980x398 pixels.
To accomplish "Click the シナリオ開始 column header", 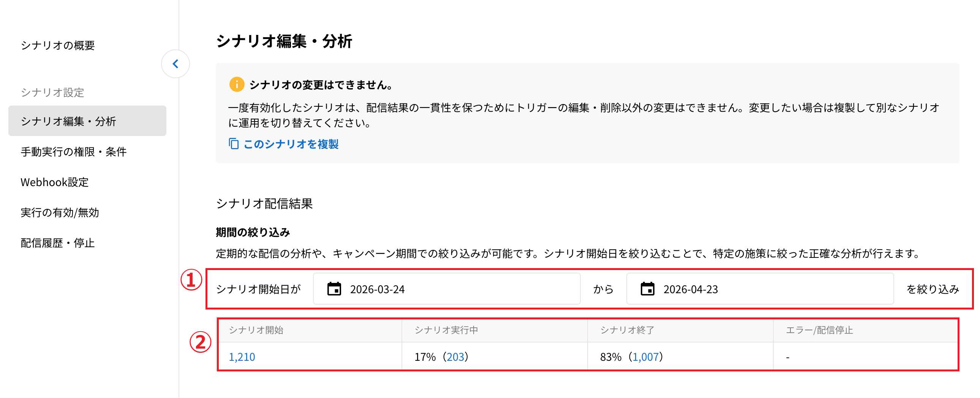I will pyautogui.click(x=256, y=330).
